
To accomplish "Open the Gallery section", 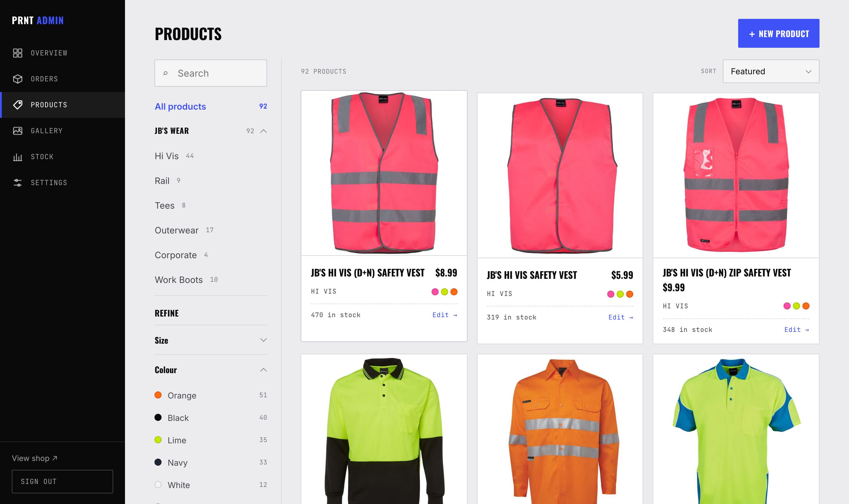I will tap(62, 131).
